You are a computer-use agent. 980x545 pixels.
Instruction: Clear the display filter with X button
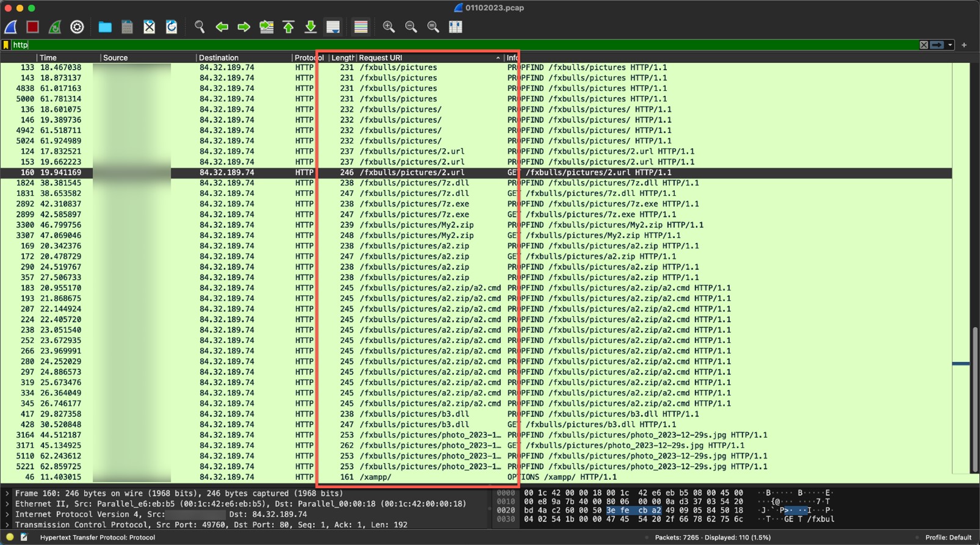click(924, 45)
